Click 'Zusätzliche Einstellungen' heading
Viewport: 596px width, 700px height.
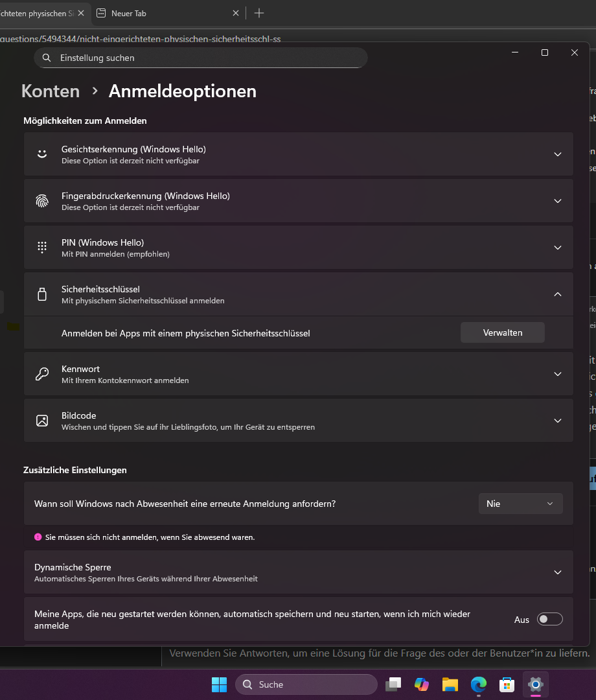pos(75,470)
